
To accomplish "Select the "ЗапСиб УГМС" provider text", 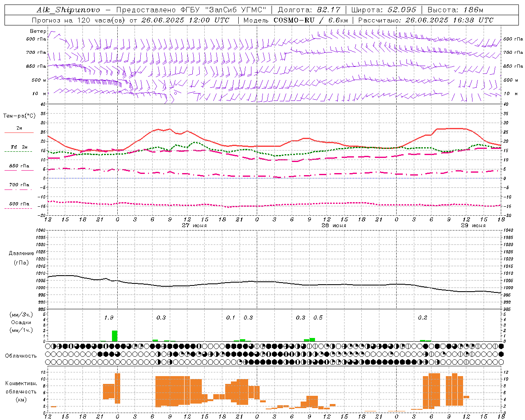I will (235, 10).
